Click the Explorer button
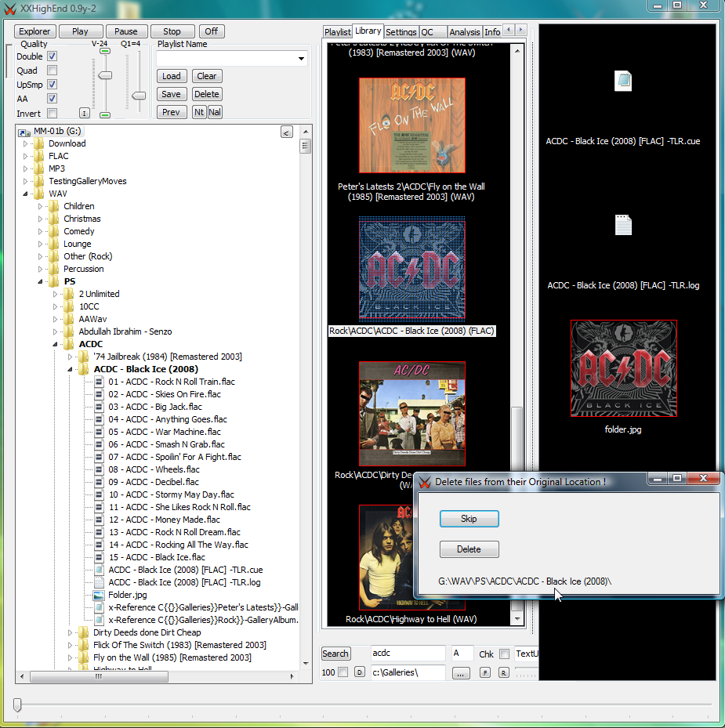 pos(34,31)
